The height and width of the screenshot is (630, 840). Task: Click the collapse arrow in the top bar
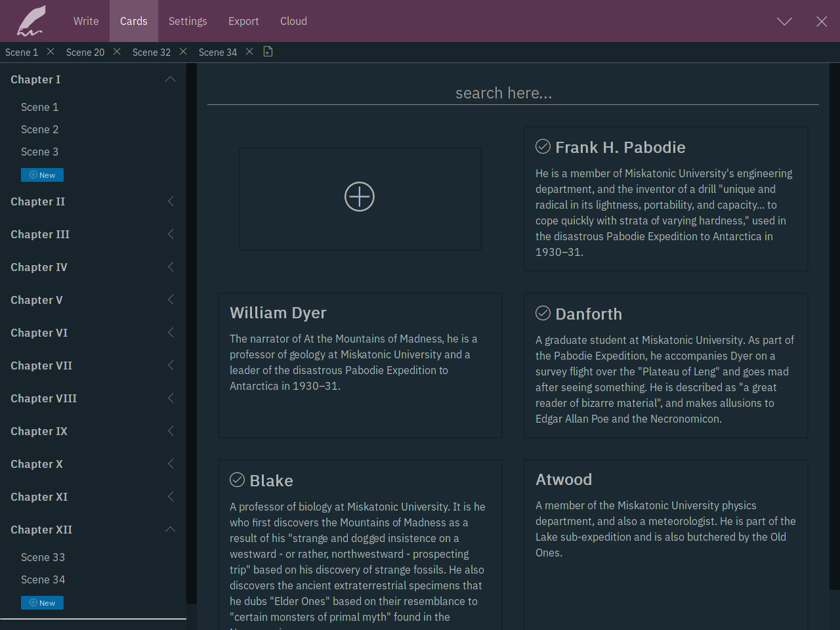pyautogui.click(x=784, y=22)
